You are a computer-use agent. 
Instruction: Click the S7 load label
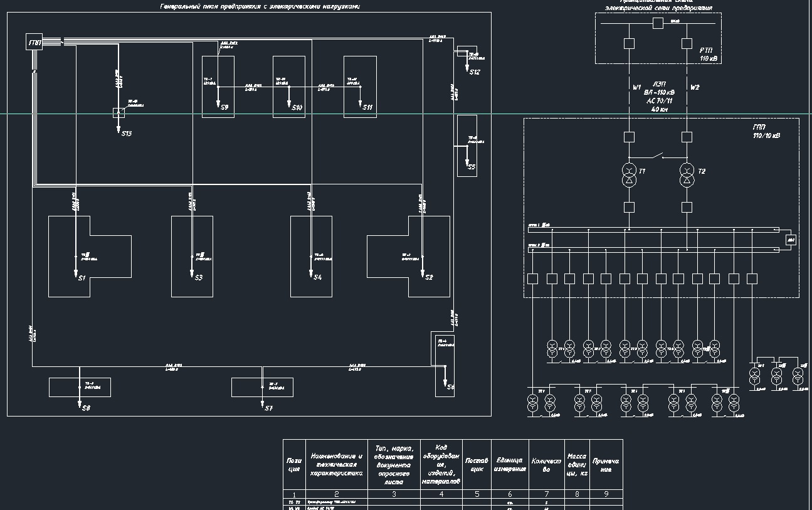click(268, 408)
